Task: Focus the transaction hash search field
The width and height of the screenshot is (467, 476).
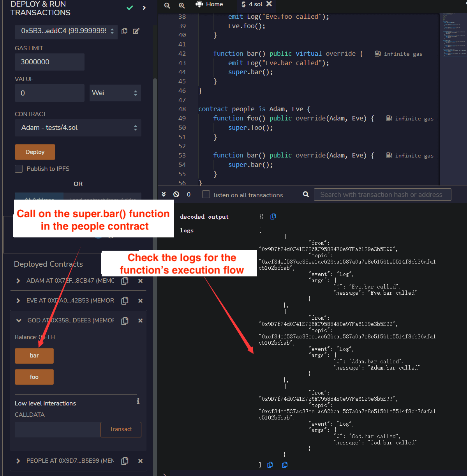Action: tap(382, 195)
